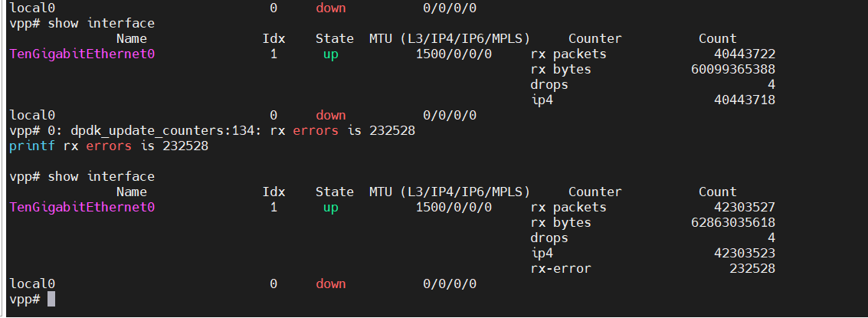Click the green 'up' state in second table
This screenshot has height=318, width=868.
click(x=330, y=208)
